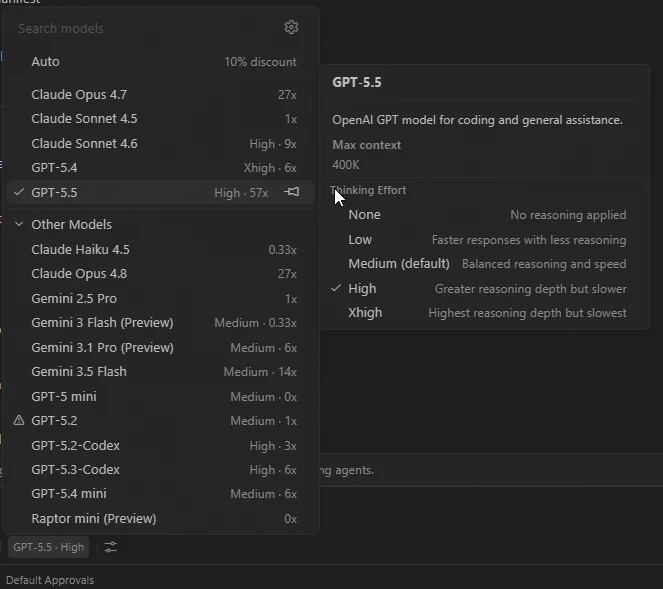
Task: Open the Default Approvals setting
Action: coord(50,580)
